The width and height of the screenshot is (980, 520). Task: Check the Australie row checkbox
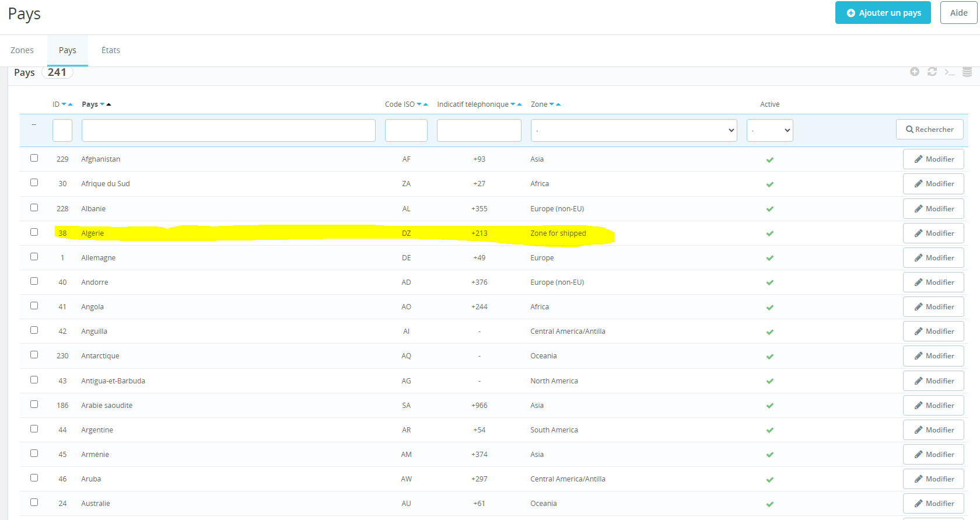point(34,502)
